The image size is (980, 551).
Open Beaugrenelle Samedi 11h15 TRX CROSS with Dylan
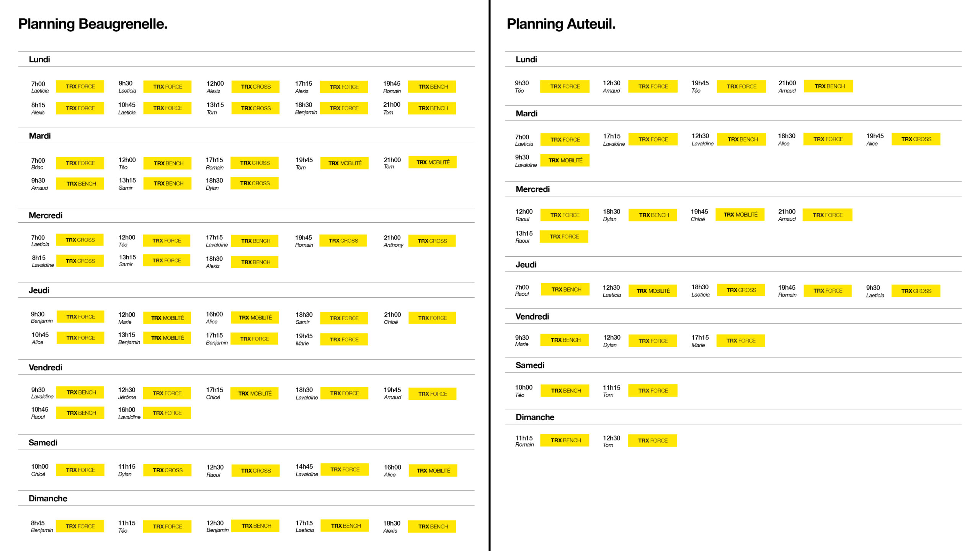click(x=167, y=470)
